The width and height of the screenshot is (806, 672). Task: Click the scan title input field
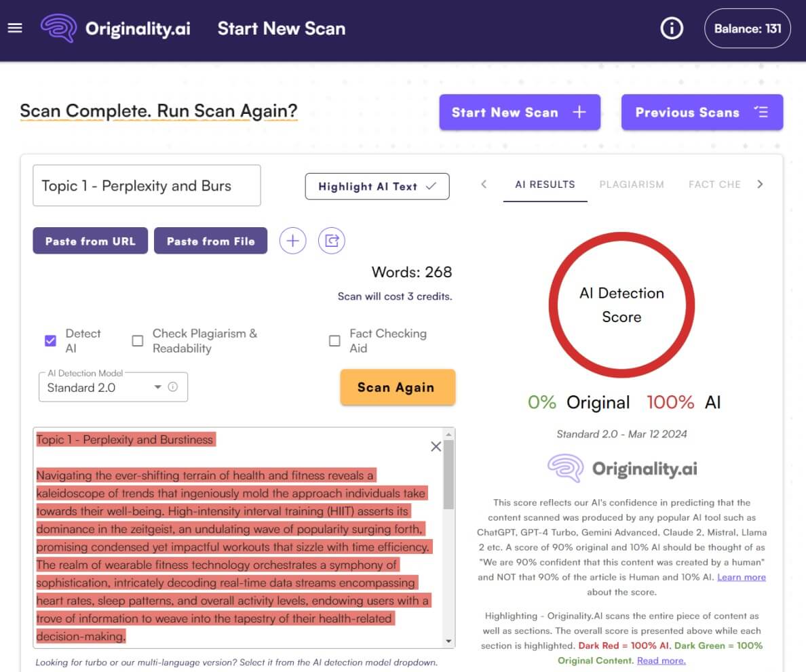147,186
